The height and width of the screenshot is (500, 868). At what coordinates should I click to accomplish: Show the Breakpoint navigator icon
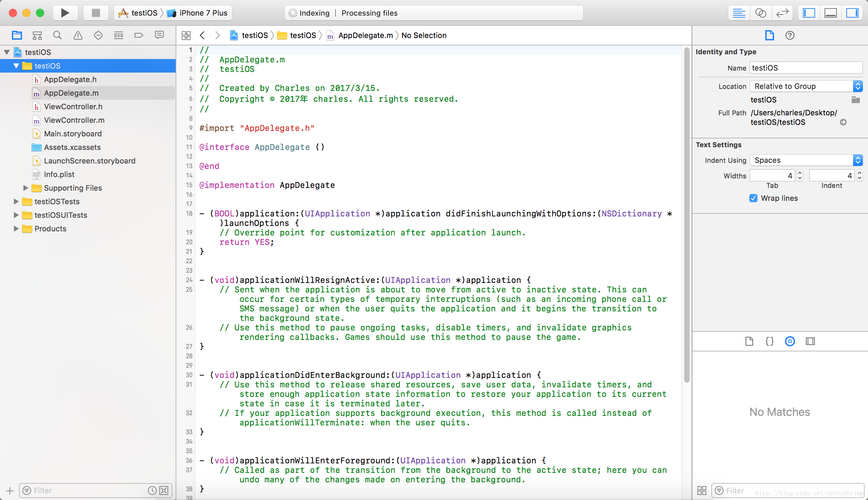(x=139, y=35)
